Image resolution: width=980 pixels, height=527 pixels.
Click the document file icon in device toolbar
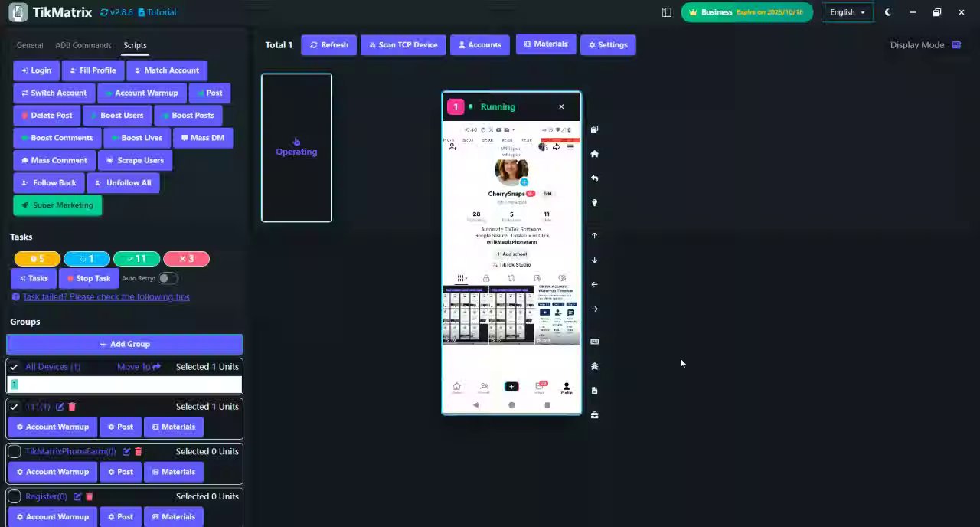click(x=594, y=391)
